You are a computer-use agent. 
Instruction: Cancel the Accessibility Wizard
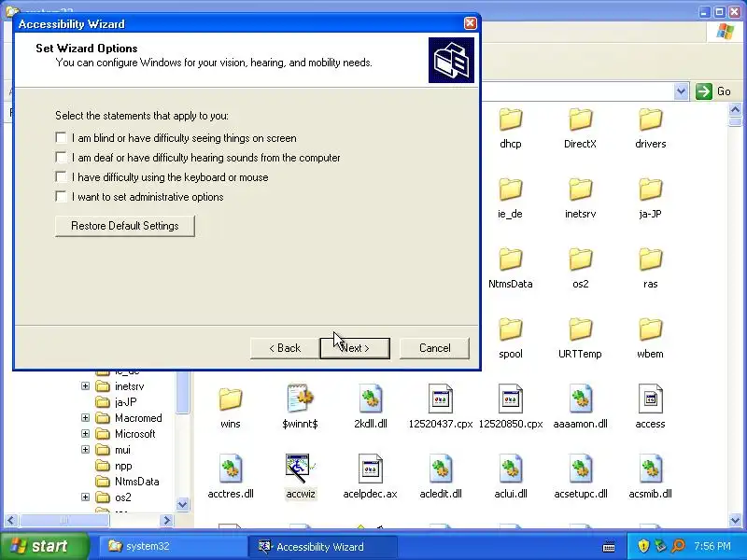click(x=434, y=348)
